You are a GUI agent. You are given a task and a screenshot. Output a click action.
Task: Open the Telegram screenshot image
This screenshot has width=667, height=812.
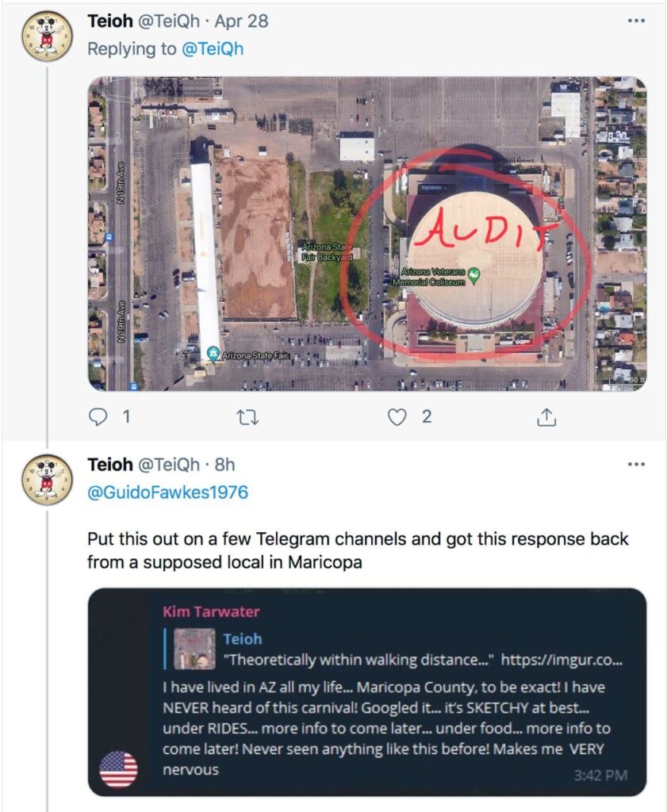367,691
